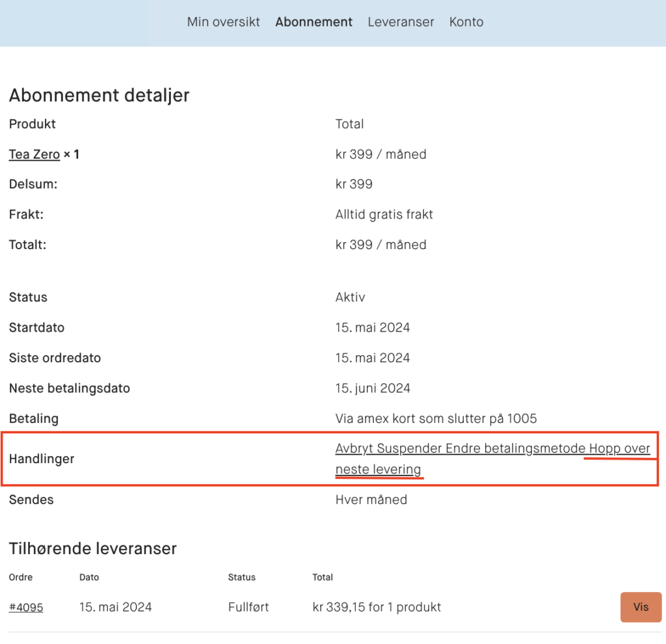Image resolution: width=666 pixels, height=644 pixels.
Task: Click the Aktiv status value
Action: pos(350,297)
